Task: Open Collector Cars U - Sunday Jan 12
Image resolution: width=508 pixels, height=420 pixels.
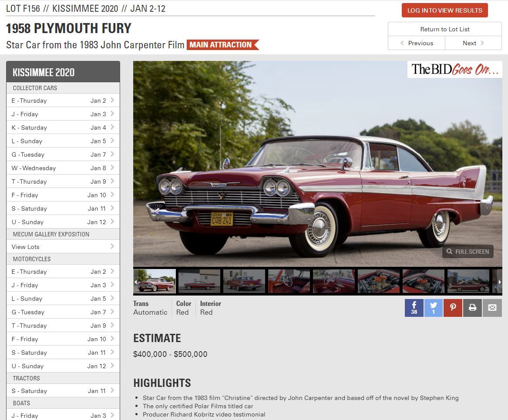Action: click(63, 222)
